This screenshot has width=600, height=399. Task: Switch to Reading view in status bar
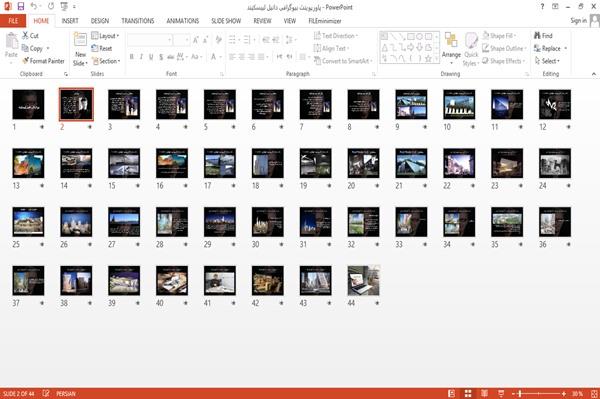click(x=484, y=393)
